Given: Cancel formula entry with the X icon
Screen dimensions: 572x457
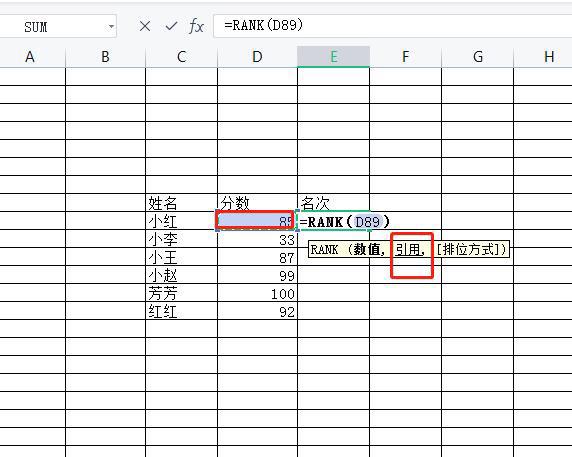Looking at the screenshot, I should pos(145,26).
